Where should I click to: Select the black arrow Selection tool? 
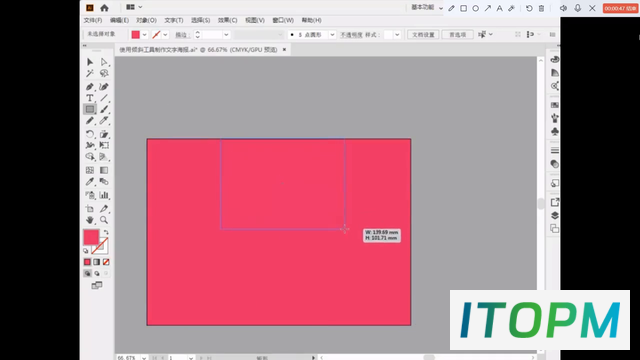(90, 62)
